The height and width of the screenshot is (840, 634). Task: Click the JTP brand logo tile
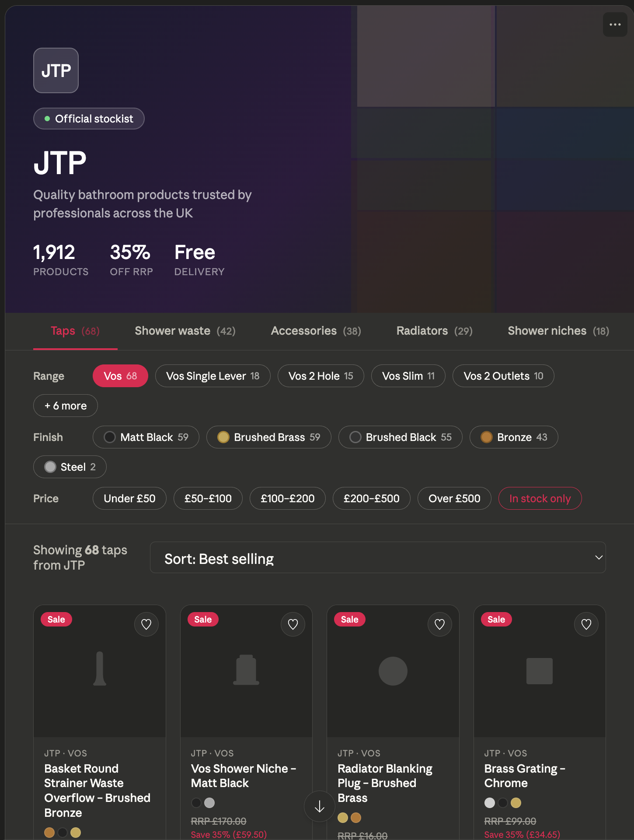tap(56, 70)
